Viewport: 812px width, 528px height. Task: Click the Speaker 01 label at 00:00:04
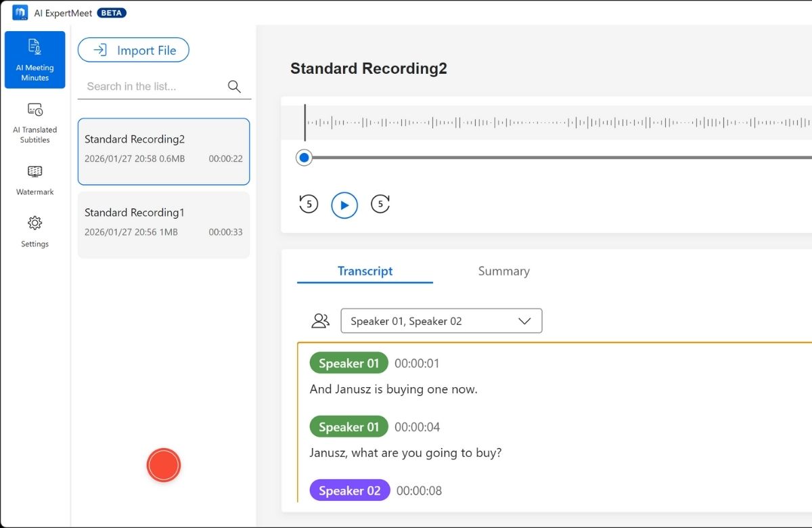349,426
